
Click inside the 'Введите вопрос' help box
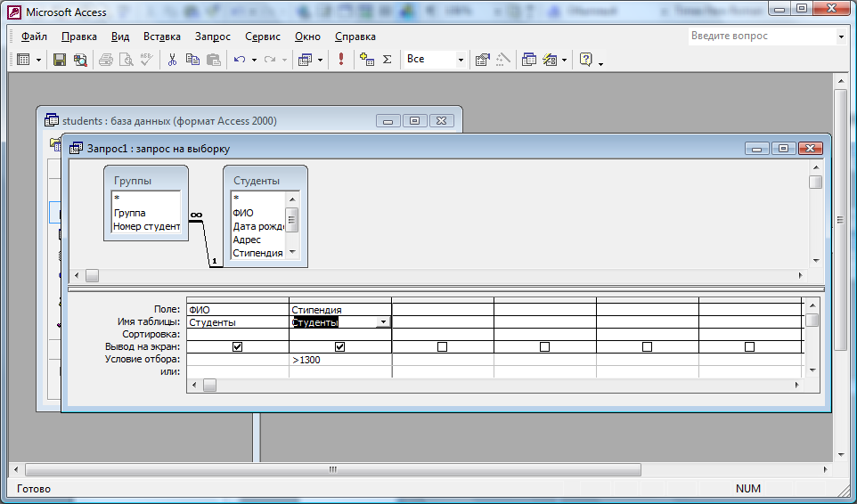(x=762, y=36)
